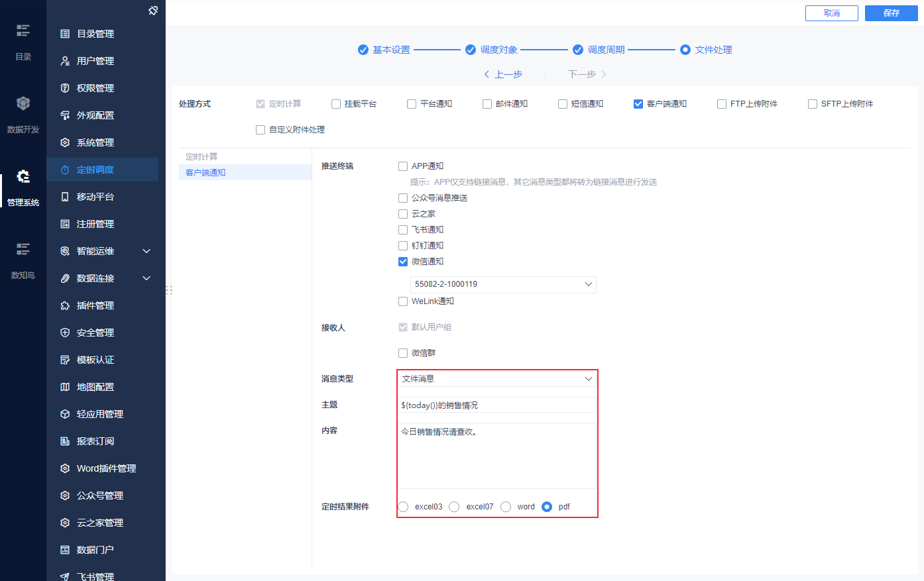Expand the 智能运维 submenu chevron
Screen dimensions: 924x581
(x=146, y=251)
